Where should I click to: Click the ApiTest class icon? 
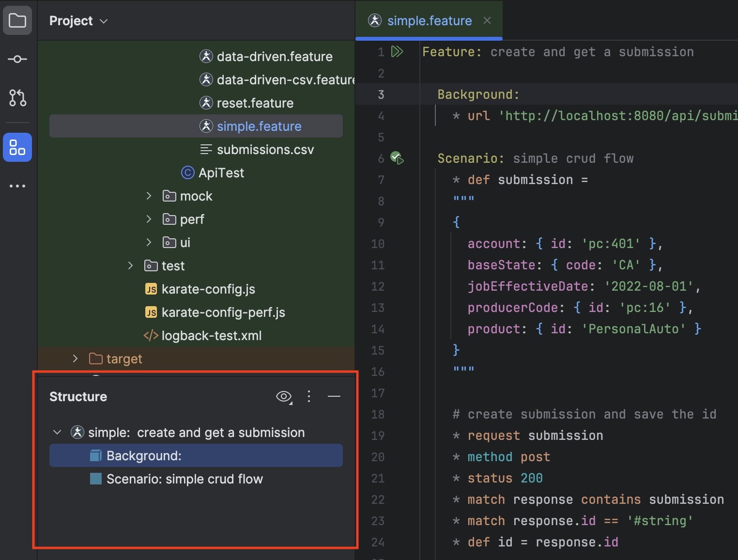[187, 172]
